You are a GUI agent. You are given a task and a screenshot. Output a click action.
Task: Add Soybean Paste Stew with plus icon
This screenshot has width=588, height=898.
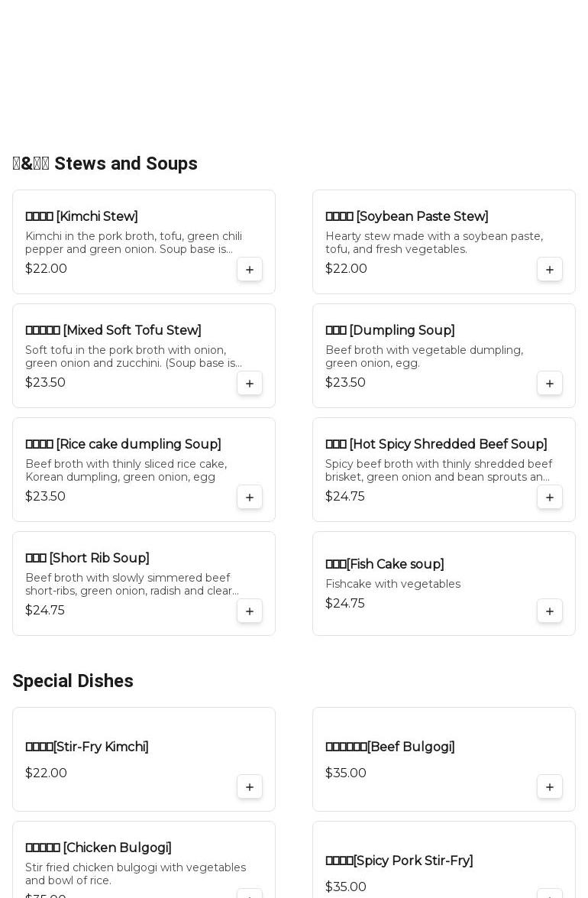550,269
